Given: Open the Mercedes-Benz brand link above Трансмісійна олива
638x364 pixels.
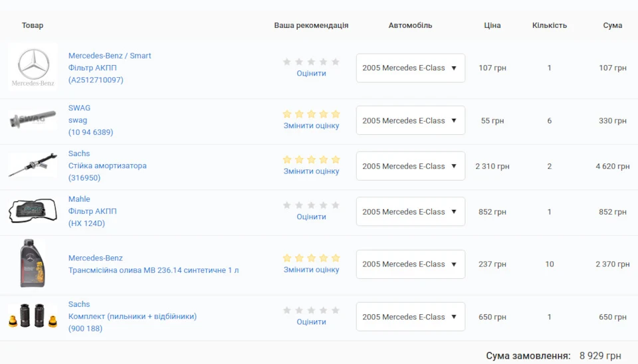Looking at the screenshot, I should pyautogui.click(x=96, y=258).
